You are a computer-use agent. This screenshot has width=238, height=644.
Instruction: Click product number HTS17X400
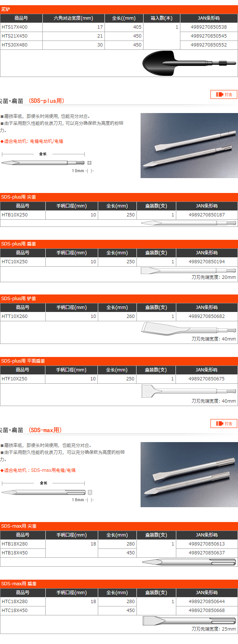point(15,27)
